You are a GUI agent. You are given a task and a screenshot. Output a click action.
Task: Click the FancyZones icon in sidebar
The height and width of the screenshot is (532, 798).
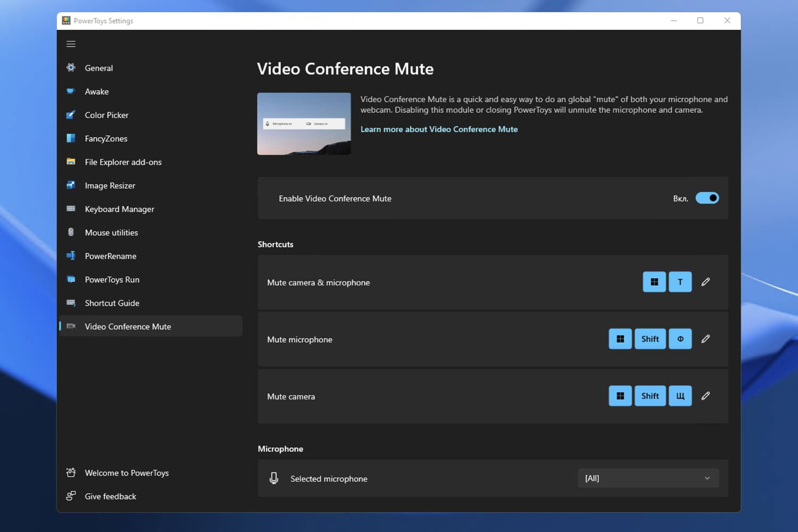[x=71, y=138]
